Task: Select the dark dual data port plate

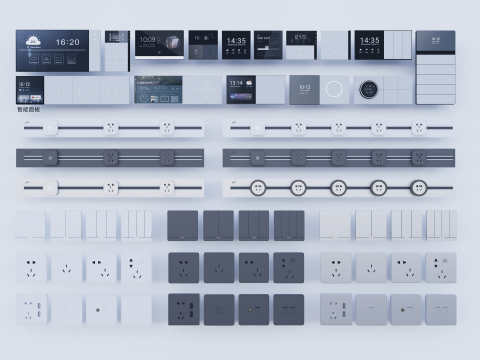Action: (289, 310)
